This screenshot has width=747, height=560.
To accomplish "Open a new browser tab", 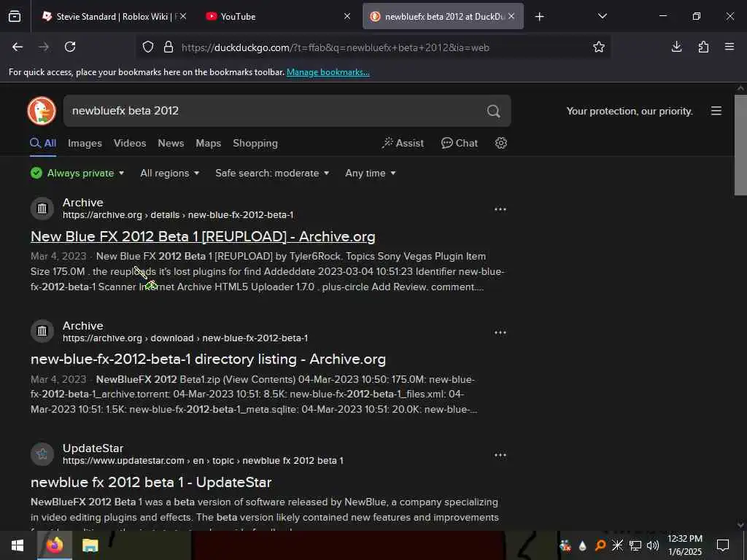I will point(539,17).
